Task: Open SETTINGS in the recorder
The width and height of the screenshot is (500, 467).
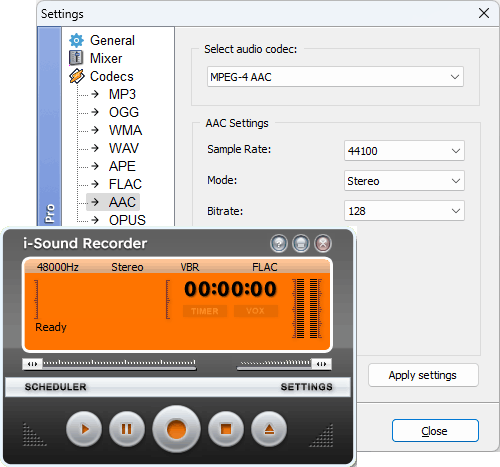Action: pos(306,387)
